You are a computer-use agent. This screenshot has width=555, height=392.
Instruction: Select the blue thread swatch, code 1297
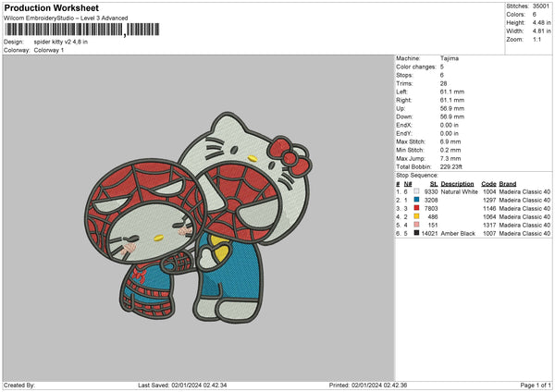click(416, 200)
